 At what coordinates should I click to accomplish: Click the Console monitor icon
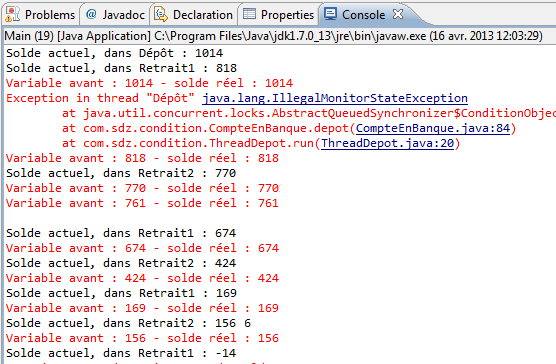tap(330, 14)
